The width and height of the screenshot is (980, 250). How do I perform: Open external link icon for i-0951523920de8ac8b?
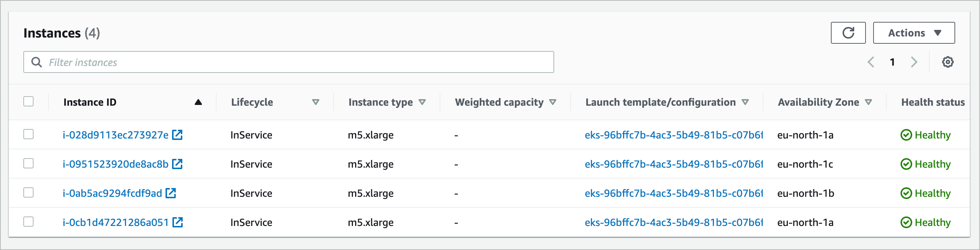(x=177, y=164)
